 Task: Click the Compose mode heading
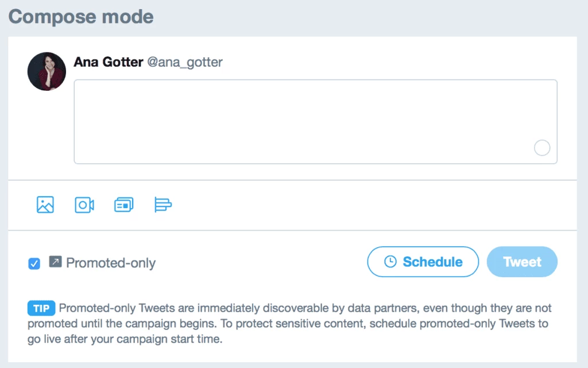coord(81,17)
